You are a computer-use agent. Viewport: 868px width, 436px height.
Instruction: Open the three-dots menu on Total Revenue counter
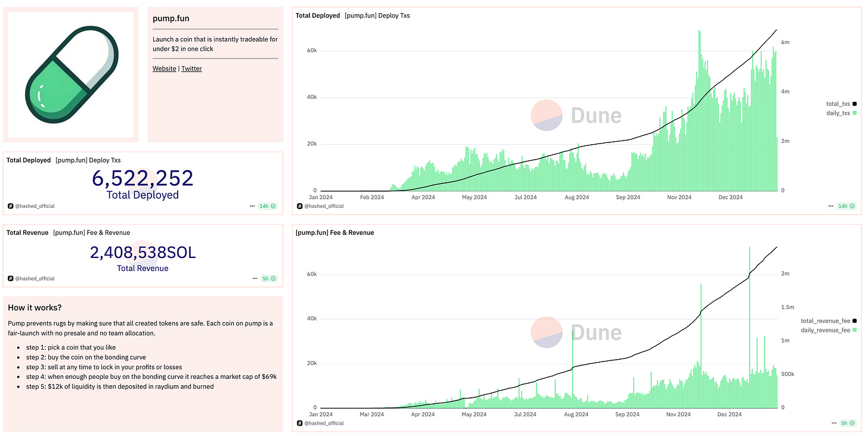click(x=253, y=278)
